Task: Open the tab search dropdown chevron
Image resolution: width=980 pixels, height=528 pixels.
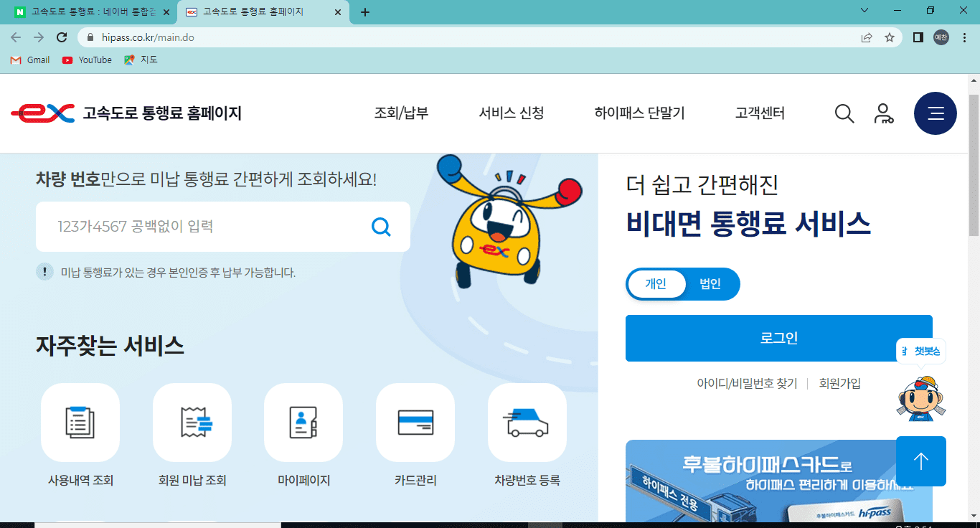Action: click(864, 11)
